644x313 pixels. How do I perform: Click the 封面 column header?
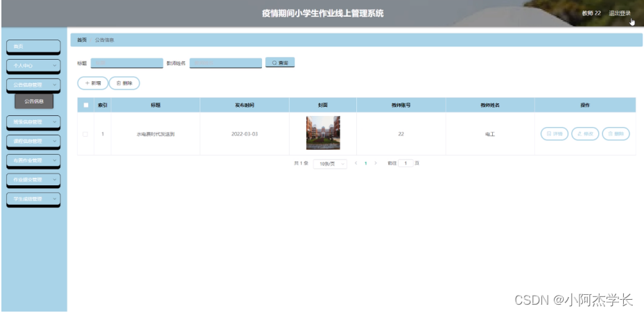(x=323, y=105)
